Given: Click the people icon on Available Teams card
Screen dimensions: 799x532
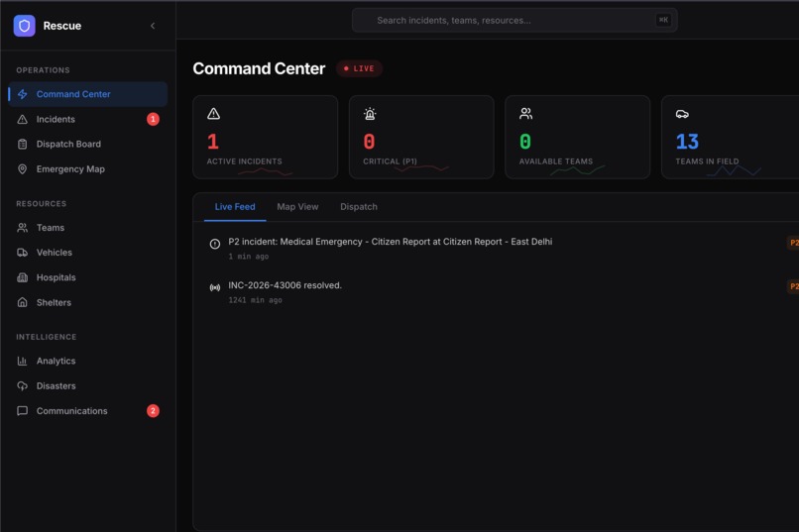Looking at the screenshot, I should coord(525,114).
